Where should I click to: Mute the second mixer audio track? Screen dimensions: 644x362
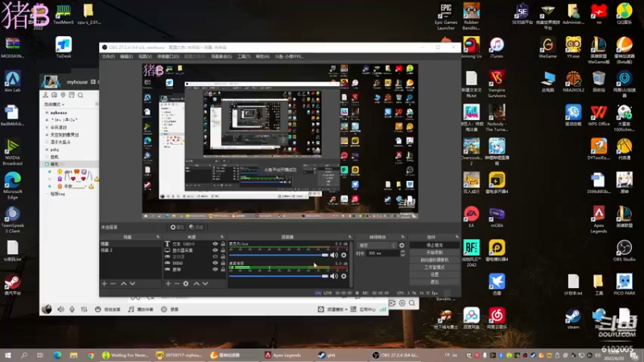pyautogui.click(x=334, y=276)
